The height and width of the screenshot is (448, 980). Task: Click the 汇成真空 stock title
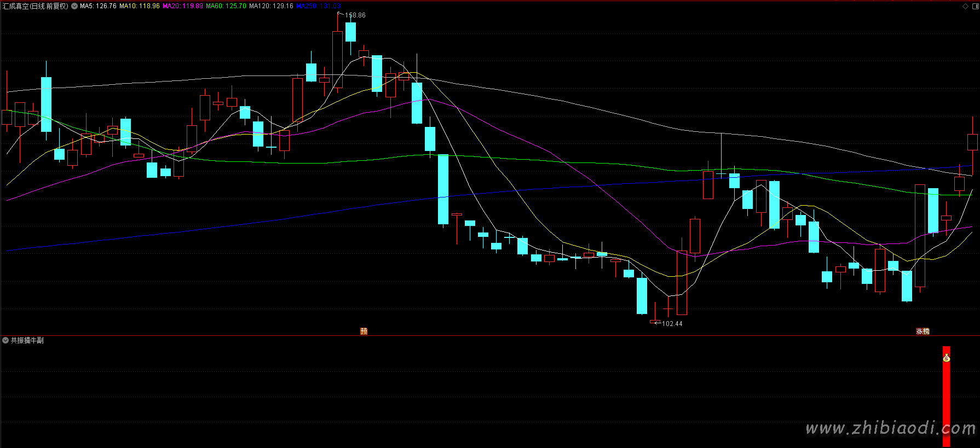pos(35,6)
